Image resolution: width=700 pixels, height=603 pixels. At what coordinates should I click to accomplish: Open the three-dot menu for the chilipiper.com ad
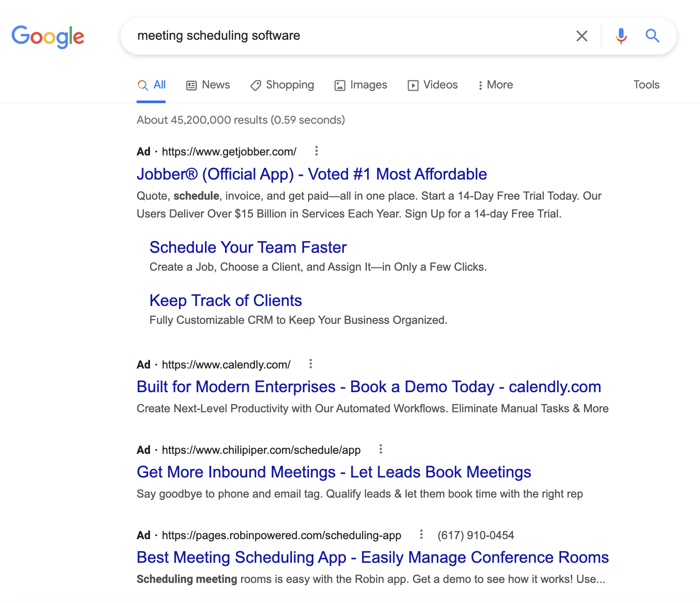coord(381,449)
